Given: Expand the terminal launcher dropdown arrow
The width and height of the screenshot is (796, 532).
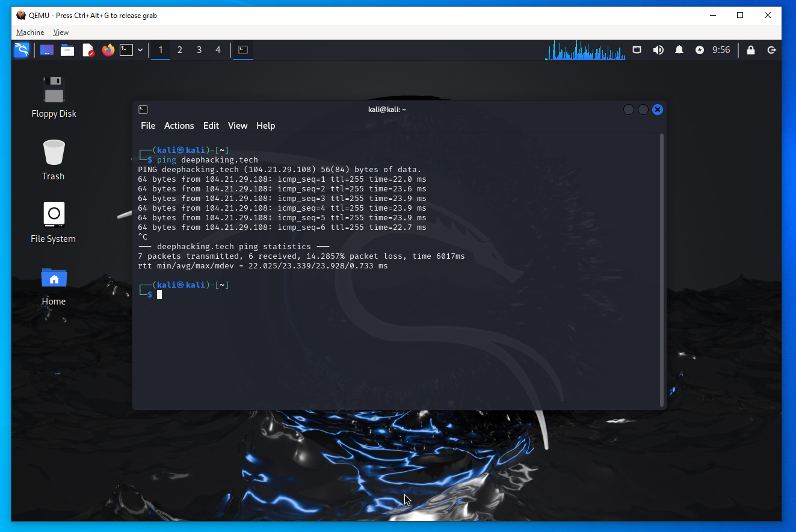Looking at the screenshot, I should pos(140,50).
